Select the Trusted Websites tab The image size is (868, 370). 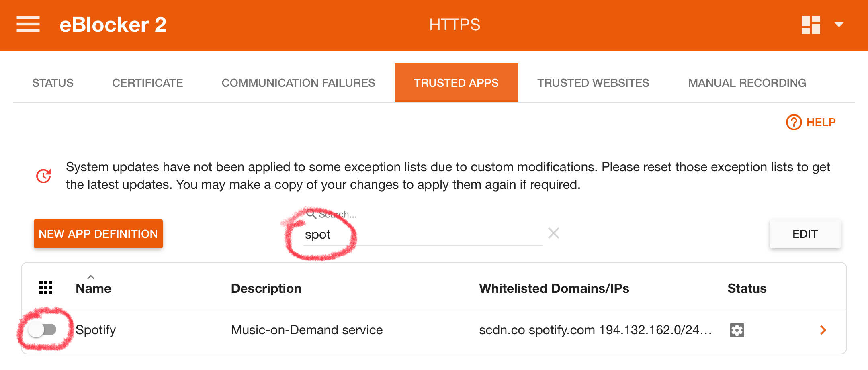[x=593, y=83]
